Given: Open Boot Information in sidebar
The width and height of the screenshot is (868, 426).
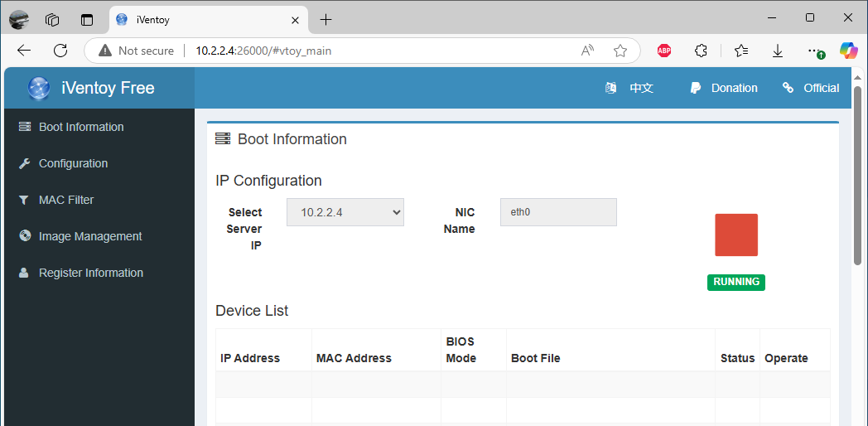Looking at the screenshot, I should [x=80, y=127].
